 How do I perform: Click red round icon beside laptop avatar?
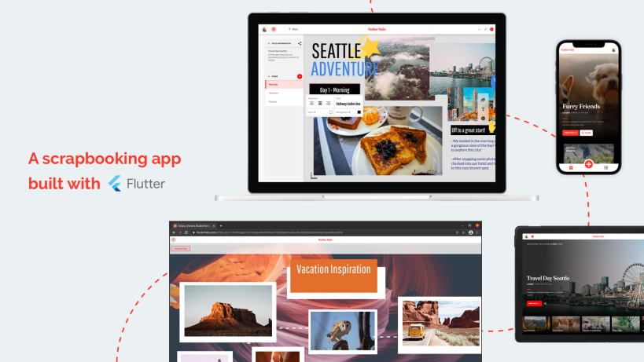click(274, 29)
